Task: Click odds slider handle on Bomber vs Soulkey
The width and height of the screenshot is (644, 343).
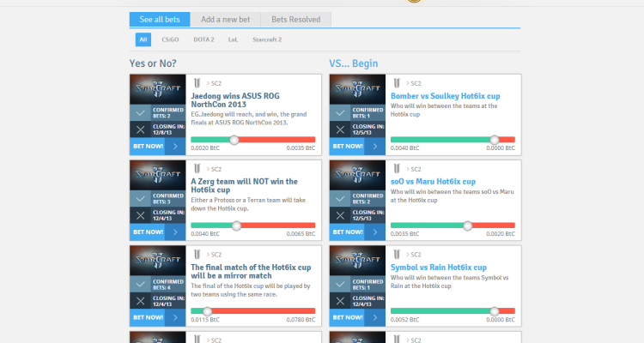Action: coord(495,140)
